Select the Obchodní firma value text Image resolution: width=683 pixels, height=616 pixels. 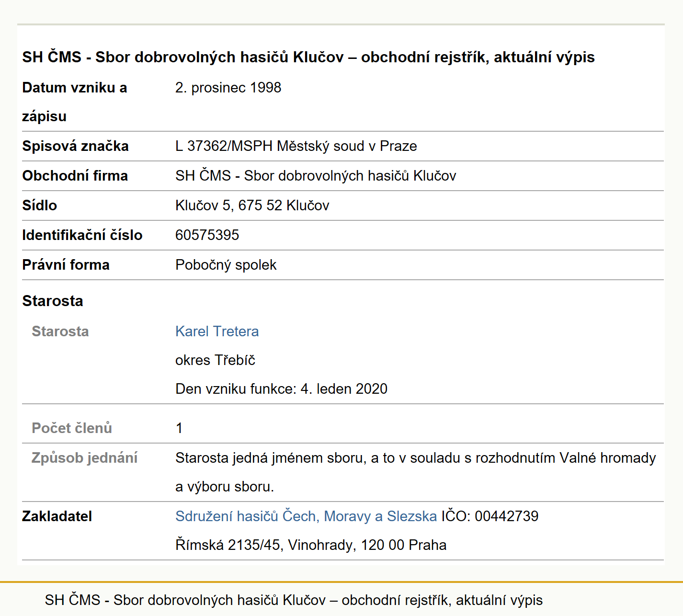[x=316, y=176]
